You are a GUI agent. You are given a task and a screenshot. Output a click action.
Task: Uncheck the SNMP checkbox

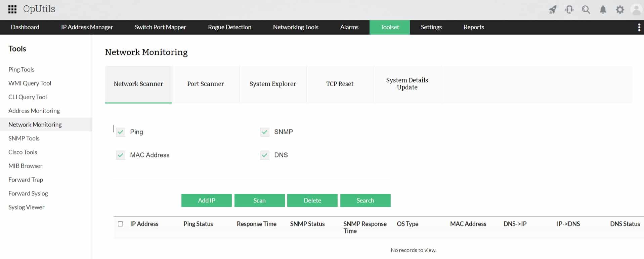tap(265, 132)
